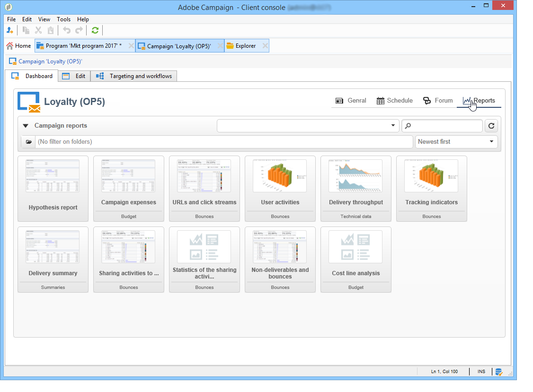Open the Cost line analysis report

(356, 260)
